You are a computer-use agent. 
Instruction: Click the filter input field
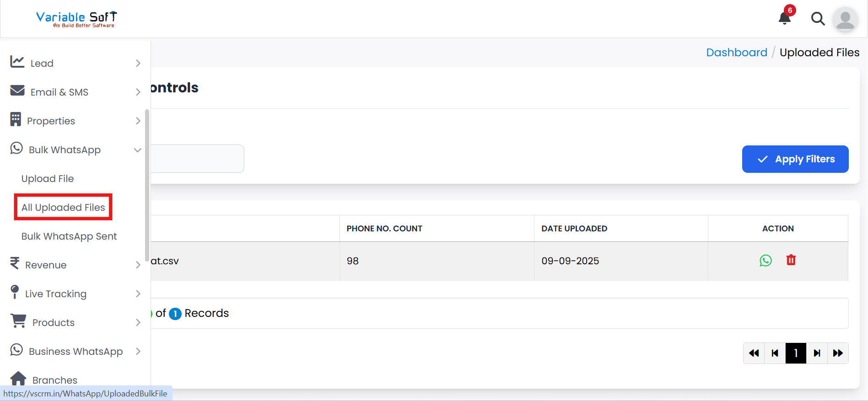[x=197, y=159]
